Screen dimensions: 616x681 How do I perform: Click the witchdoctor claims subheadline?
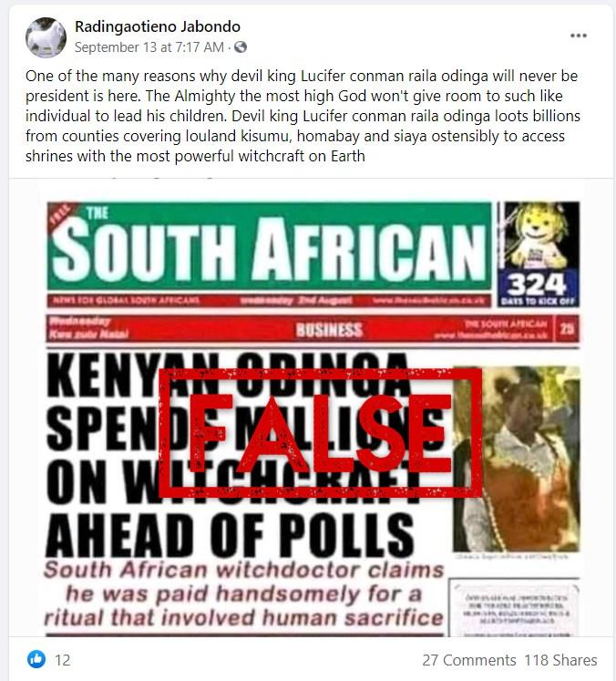coord(243,593)
